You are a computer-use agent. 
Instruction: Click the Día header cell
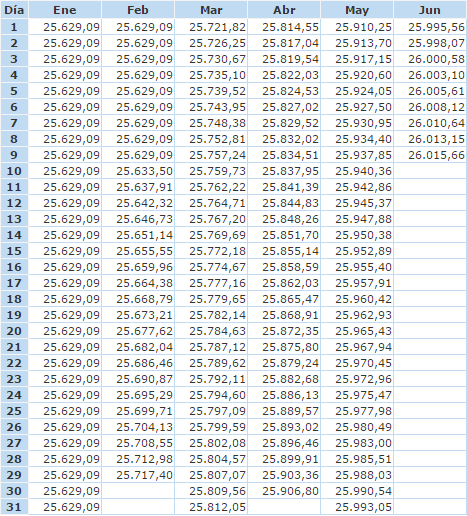pyautogui.click(x=14, y=10)
